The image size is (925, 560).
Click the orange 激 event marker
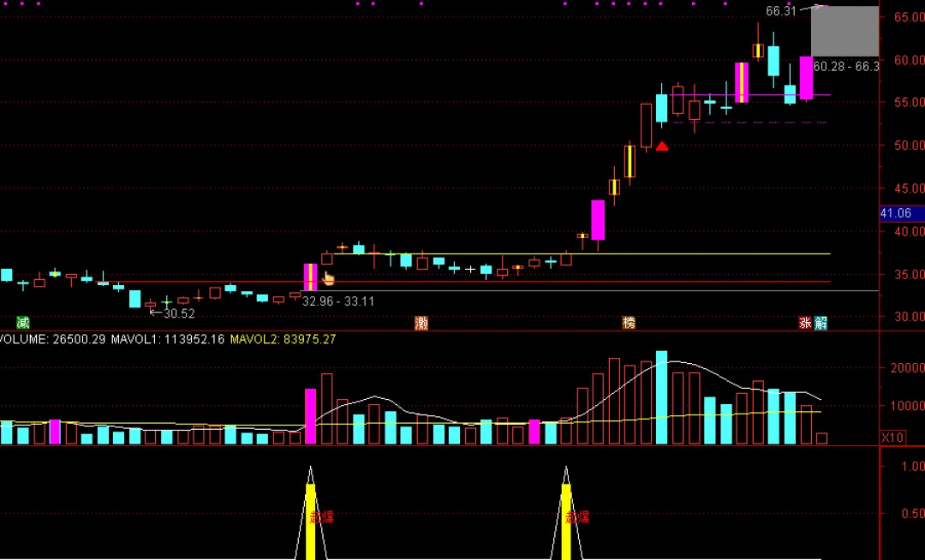[x=421, y=323]
